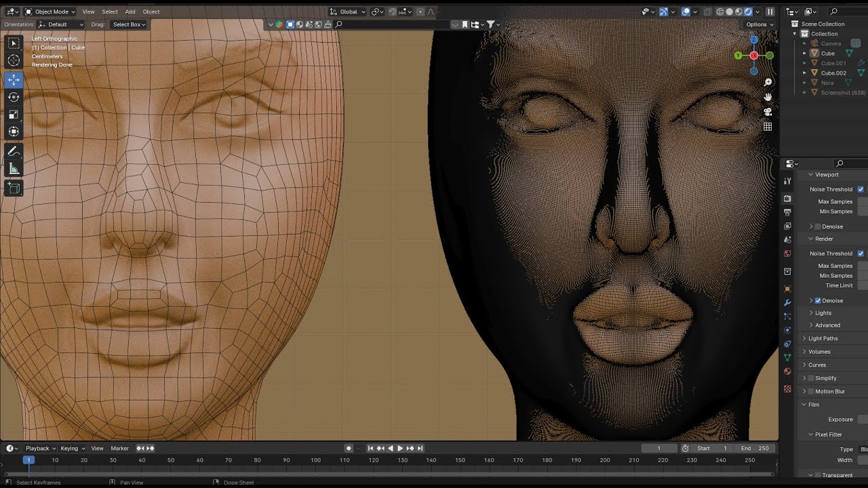Switch to rendered viewport shading
Image resolution: width=868 pixels, height=488 pixels.
(749, 12)
